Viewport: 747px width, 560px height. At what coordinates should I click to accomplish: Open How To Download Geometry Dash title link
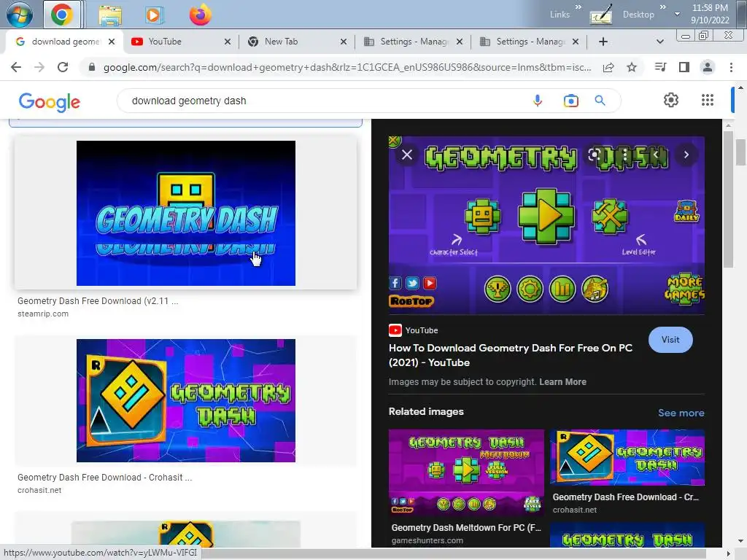pos(510,355)
